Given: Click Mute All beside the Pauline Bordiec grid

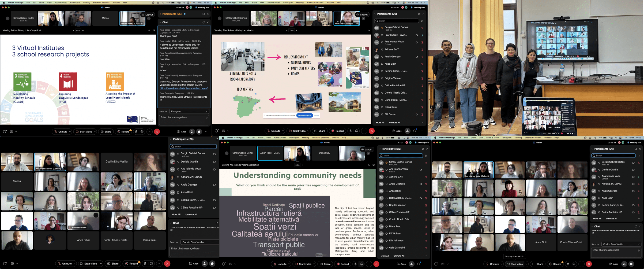Looking at the screenshot, I should coord(176,215).
